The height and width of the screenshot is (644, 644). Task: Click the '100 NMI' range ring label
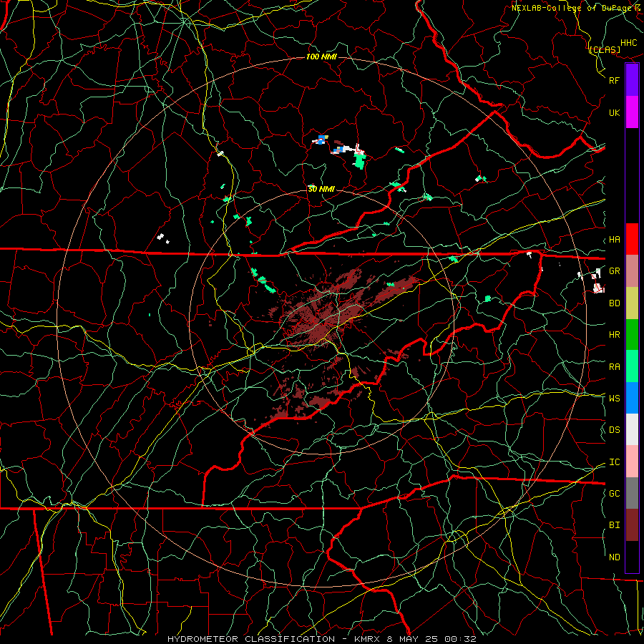(321, 57)
